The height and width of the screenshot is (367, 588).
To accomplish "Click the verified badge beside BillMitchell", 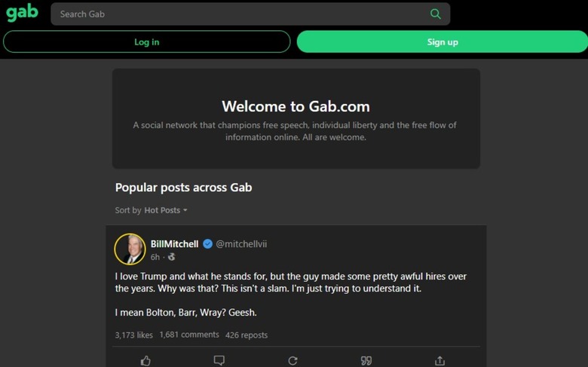I will 207,244.
